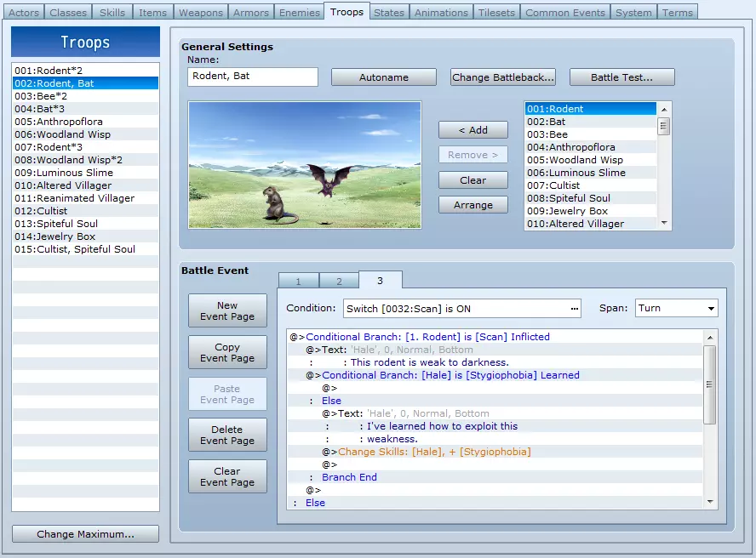Open the Animations tab
Image resolution: width=756 pixels, height=558 pixels.
pos(441,13)
